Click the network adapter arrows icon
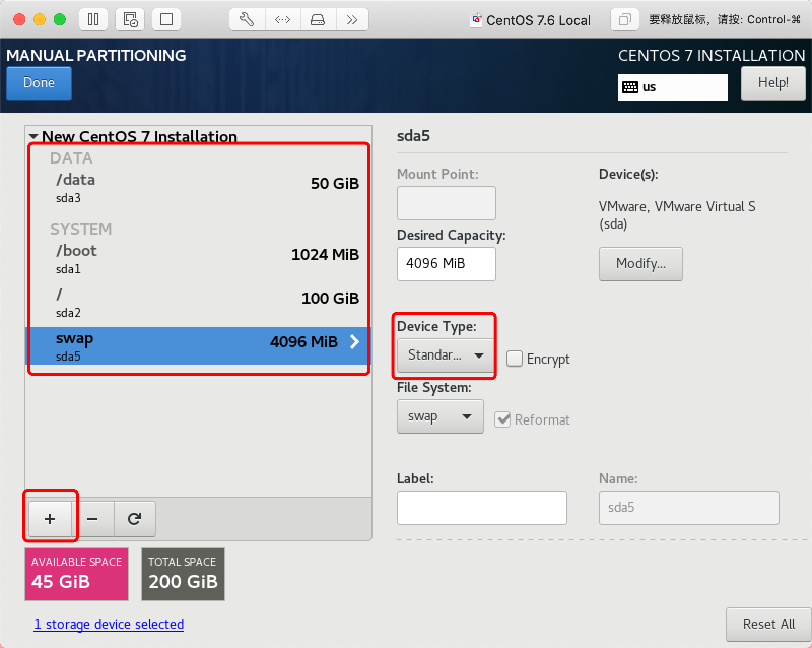 [x=283, y=19]
